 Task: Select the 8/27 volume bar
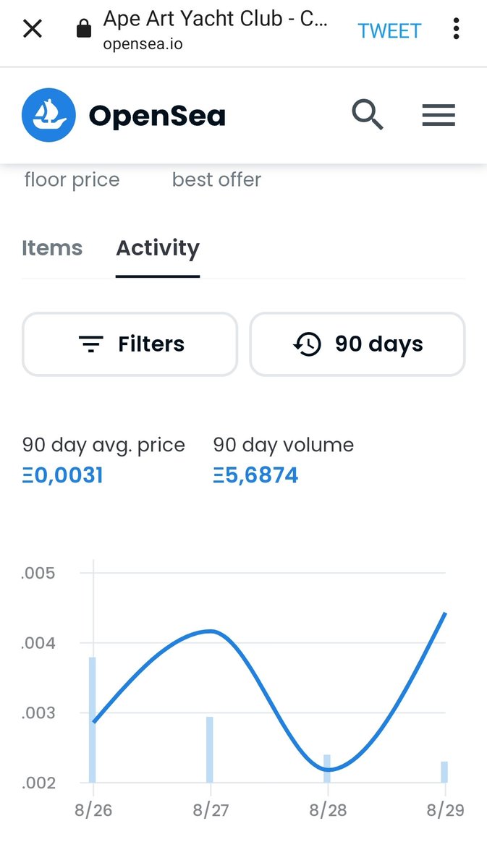[x=210, y=749]
